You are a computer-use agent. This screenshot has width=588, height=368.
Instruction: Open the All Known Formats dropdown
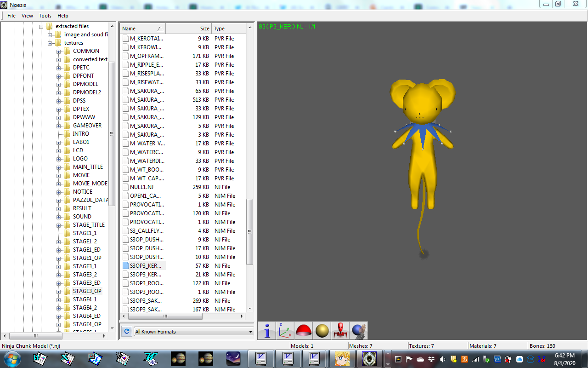pyautogui.click(x=193, y=331)
